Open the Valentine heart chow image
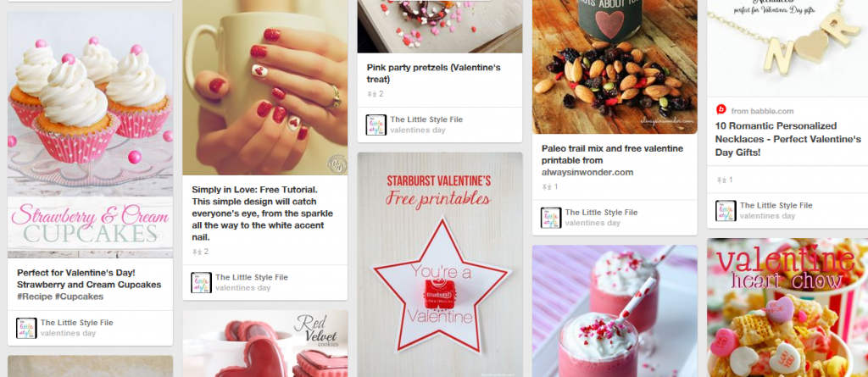Image resolution: width=868 pixels, height=377 pixels. [787, 308]
